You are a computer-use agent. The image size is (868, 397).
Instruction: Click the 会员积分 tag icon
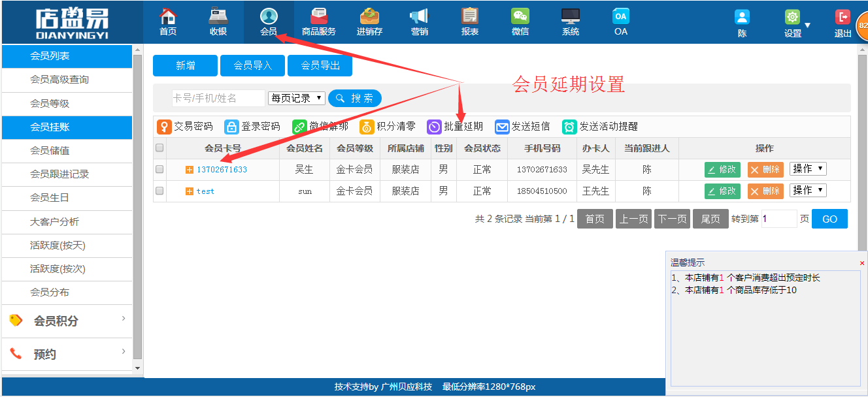(16, 321)
